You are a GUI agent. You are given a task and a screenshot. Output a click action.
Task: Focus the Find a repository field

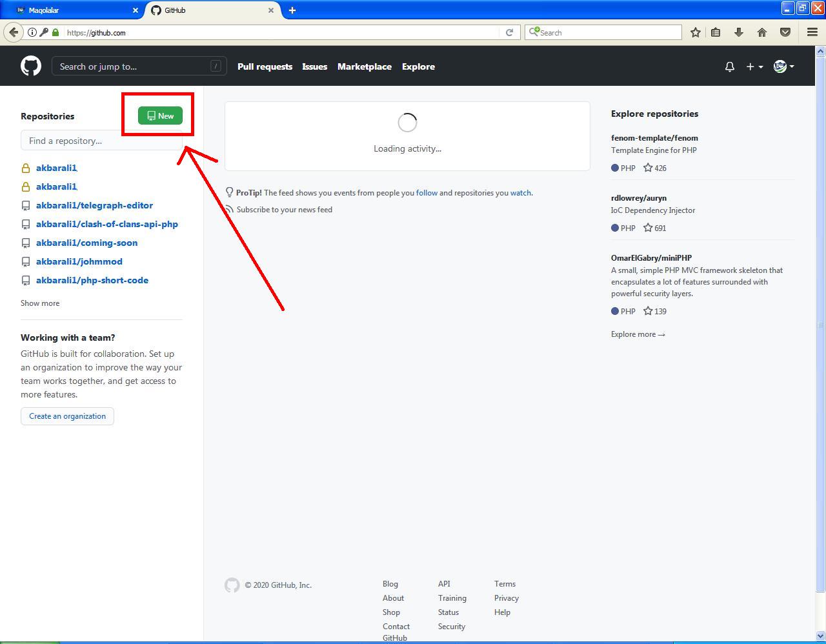point(101,141)
